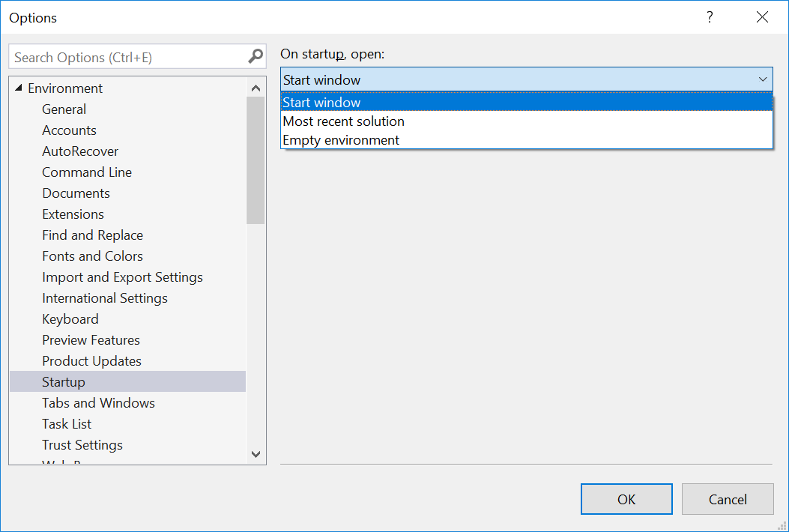Select the Accounts settings entry
The height and width of the screenshot is (532, 789).
pyautogui.click(x=69, y=130)
